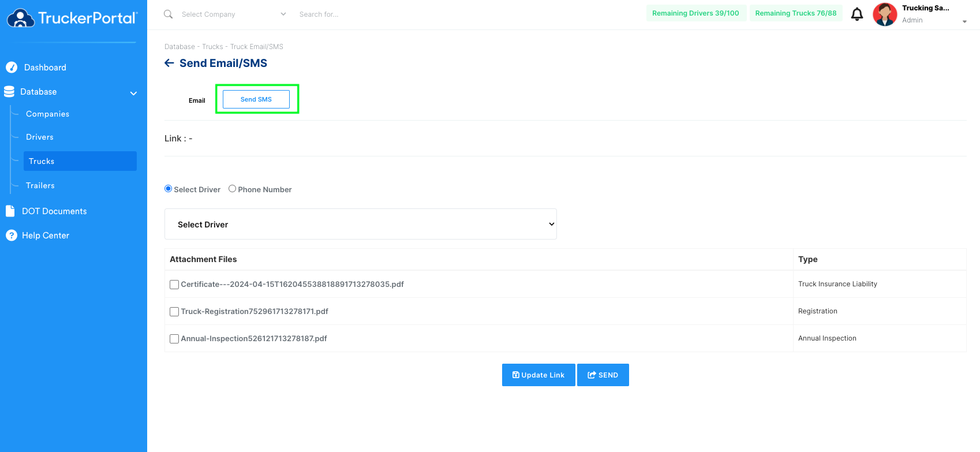Viewport: 980px width, 452px height.
Task: Click the Admin role label
Action: pos(912,20)
